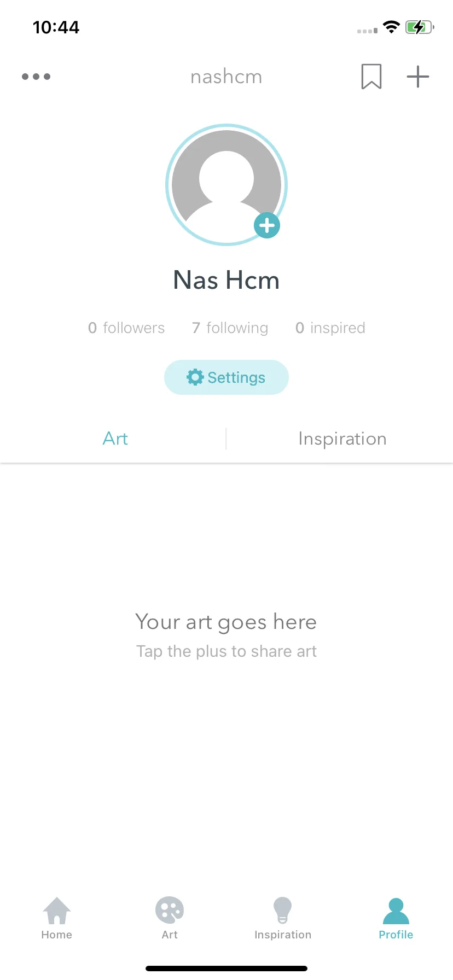The width and height of the screenshot is (453, 980).
Task: Open Art section via palette icon
Action: click(170, 910)
